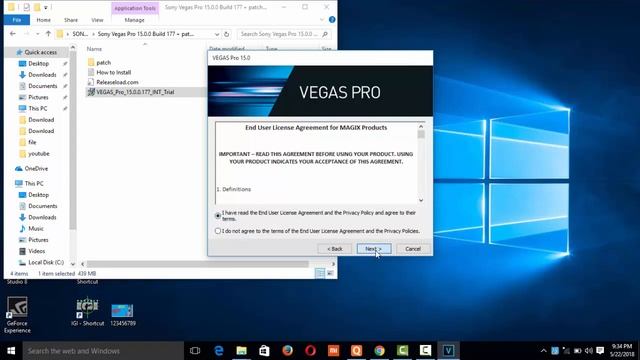640x360 pixels.
Task: Open the Manage ribbon tab
Action: click(x=134, y=20)
